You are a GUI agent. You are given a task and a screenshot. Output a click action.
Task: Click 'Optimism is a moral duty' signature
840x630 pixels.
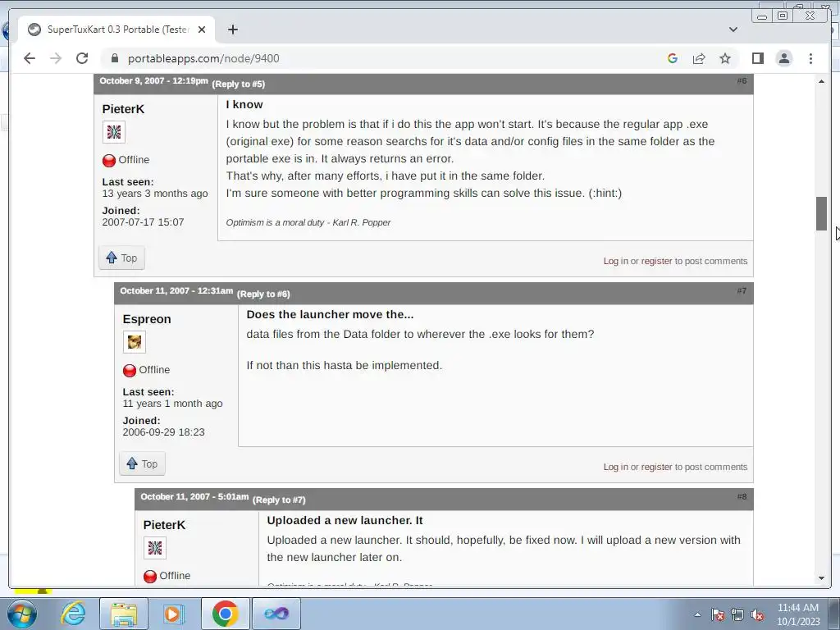[308, 222]
